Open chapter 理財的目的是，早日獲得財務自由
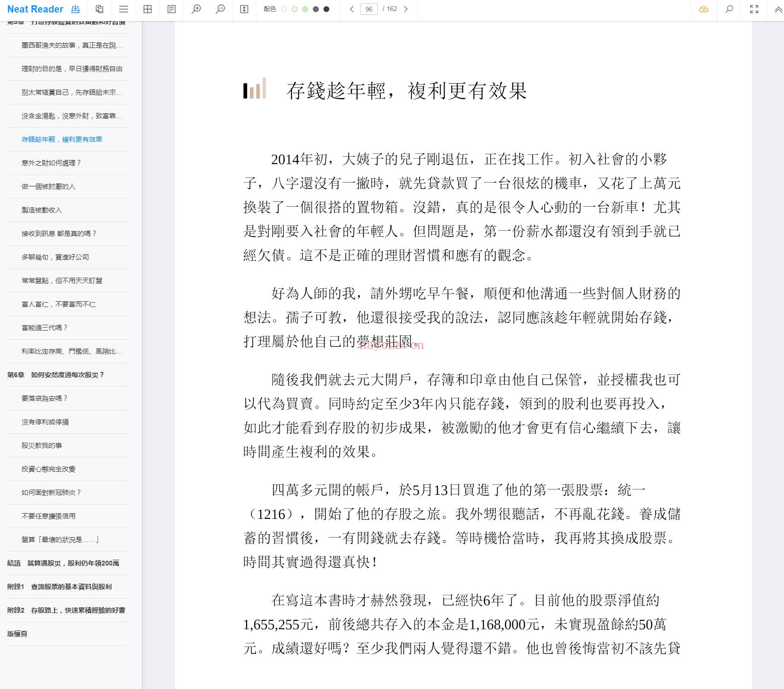784x689 pixels. pos(72,69)
